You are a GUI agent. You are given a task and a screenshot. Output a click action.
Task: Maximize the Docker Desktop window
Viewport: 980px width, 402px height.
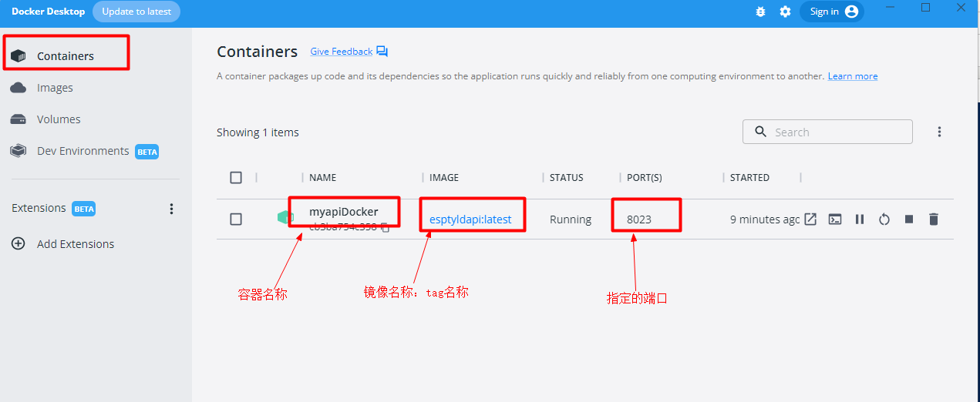click(926, 7)
